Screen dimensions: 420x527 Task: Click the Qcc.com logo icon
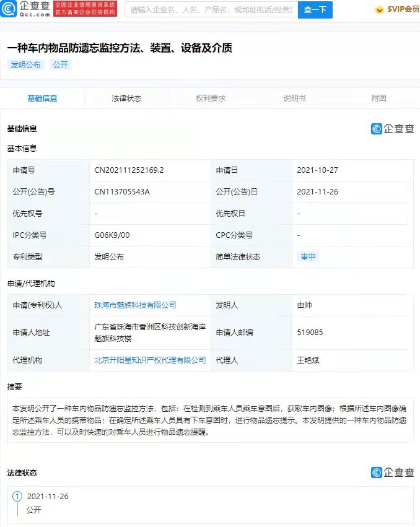point(9,9)
